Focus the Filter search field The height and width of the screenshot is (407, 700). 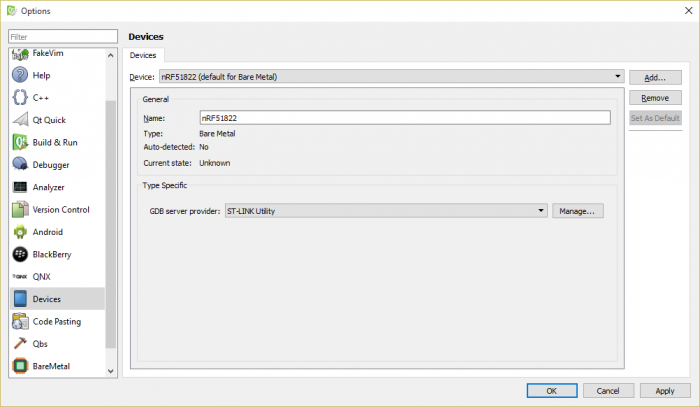(x=63, y=37)
